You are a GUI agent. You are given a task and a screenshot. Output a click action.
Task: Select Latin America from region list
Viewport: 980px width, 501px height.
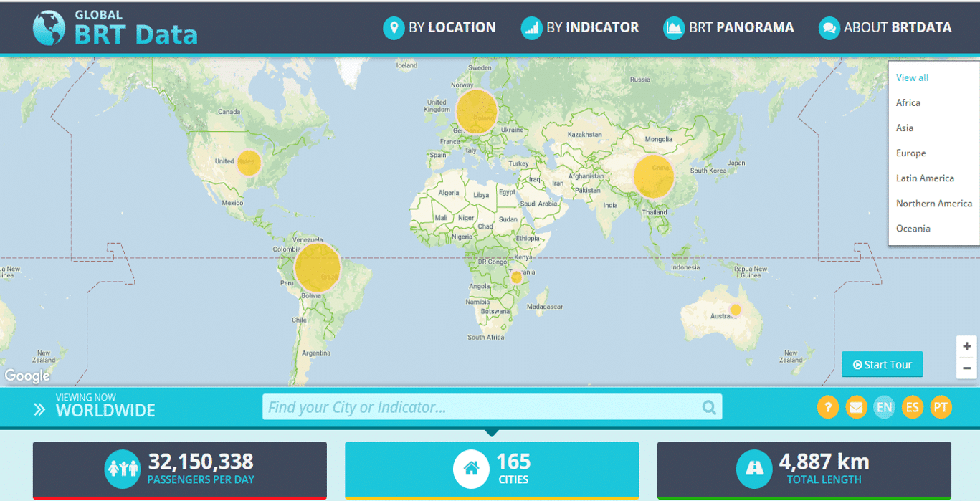coord(925,178)
